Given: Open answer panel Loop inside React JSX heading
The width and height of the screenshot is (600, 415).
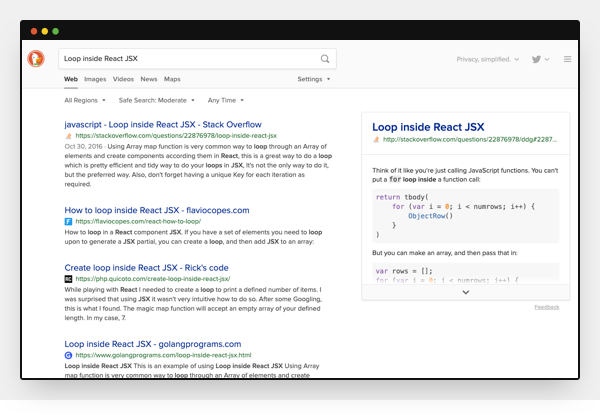Looking at the screenshot, I should point(428,127).
